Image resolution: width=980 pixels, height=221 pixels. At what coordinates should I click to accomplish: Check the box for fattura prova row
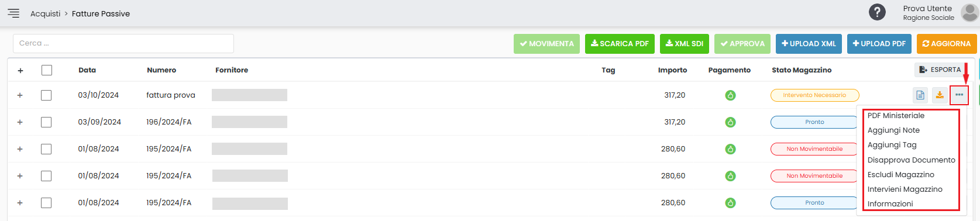point(46,95)
